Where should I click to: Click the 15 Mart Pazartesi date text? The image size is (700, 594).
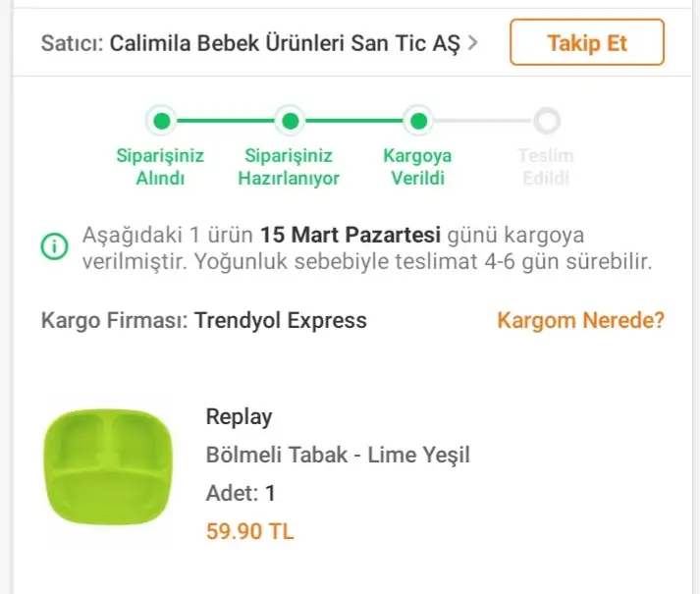click(350, 236)
